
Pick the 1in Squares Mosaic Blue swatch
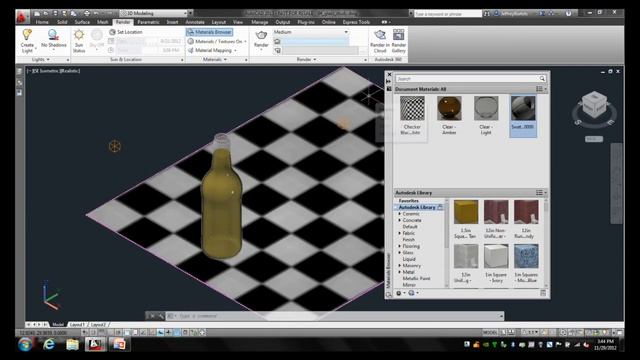coord(526,256)
